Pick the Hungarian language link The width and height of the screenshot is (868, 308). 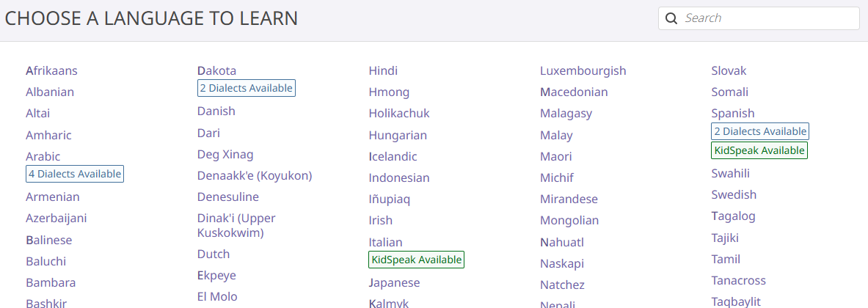(x=398, y=136)
